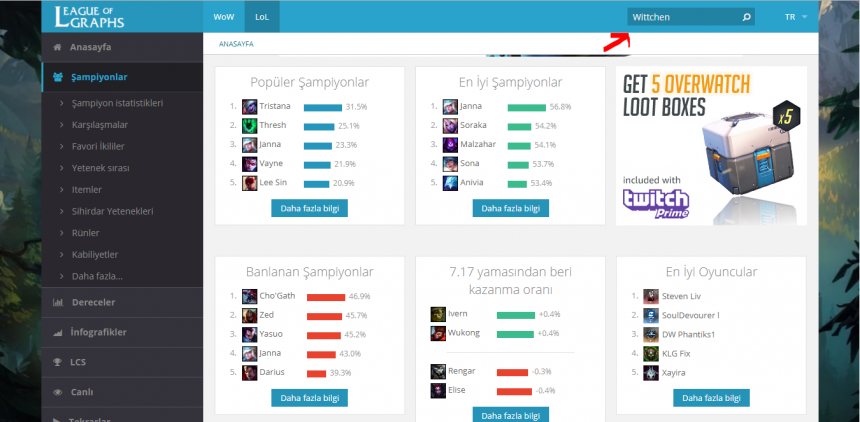Image resolution: width=860 pixels, height=422 pixels.
Task: Click Darius's champion portrait
Action: [x=250, y=373]
